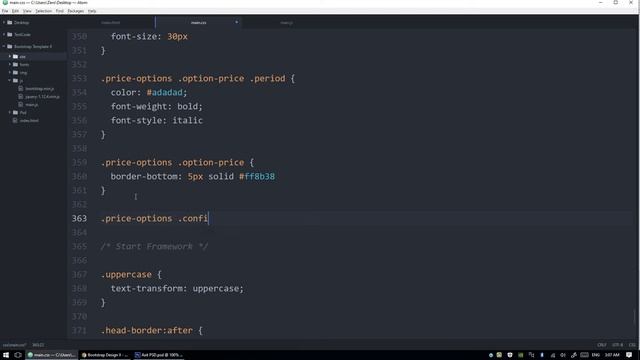Click the TestCode folder icon
Screen dimensions: 640x360
(x=10, y=35)
